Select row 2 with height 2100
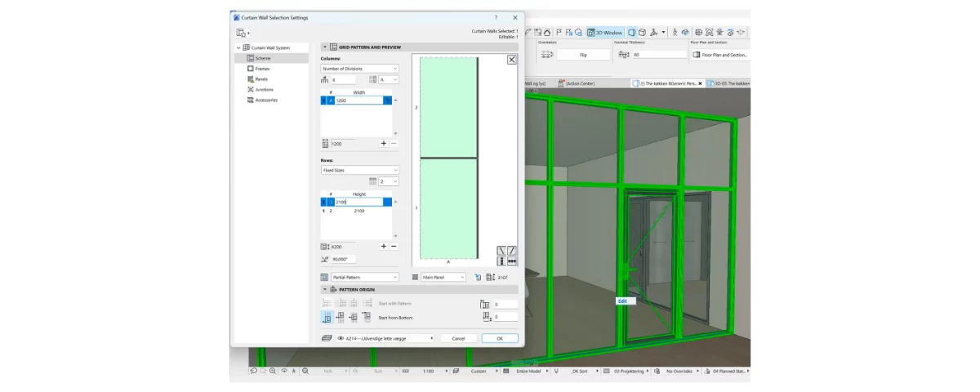Viewport: 980px width, 392px height. click(356, 211)
